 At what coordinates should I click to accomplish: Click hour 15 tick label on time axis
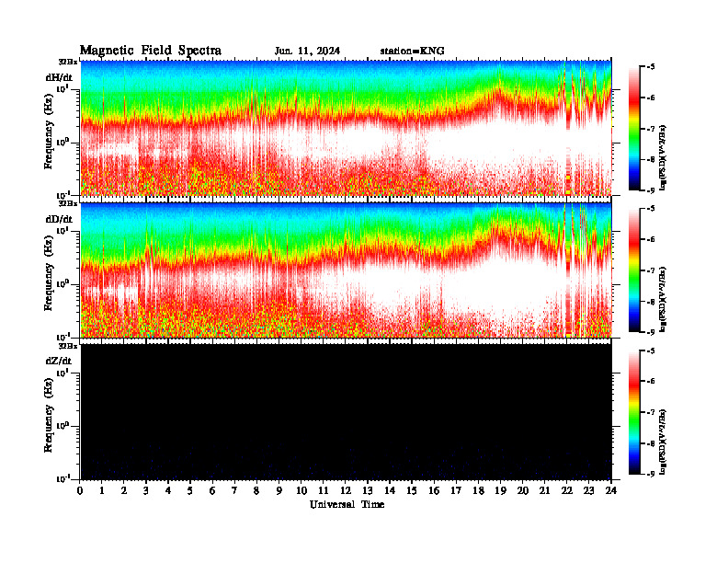point(412,491)
